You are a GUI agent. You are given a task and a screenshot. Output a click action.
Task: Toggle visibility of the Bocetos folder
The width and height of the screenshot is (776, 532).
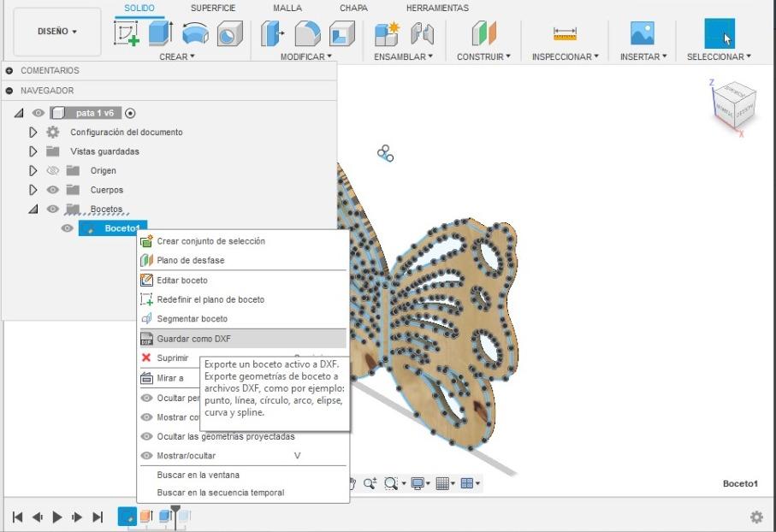pyautogui.click(x=52, y=209)
